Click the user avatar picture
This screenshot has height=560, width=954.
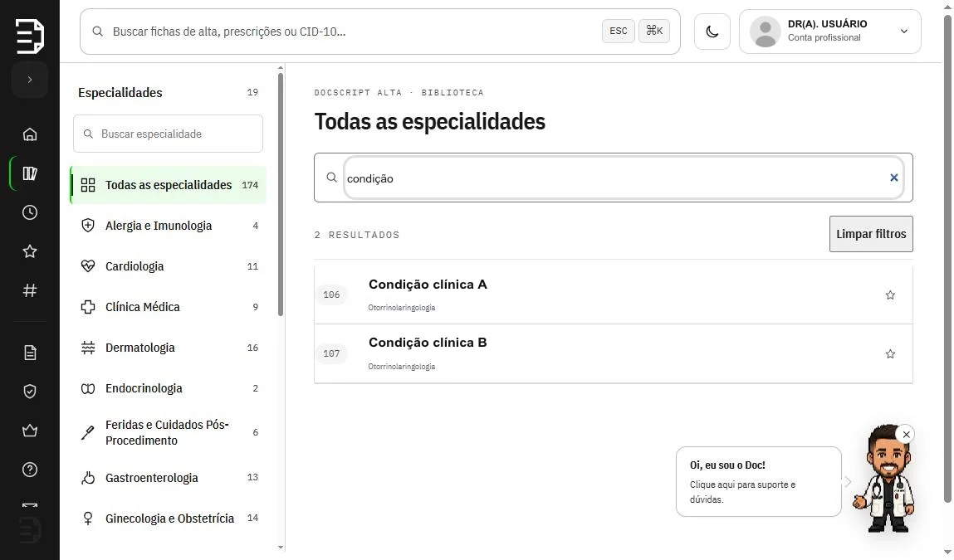click(766, 32)
